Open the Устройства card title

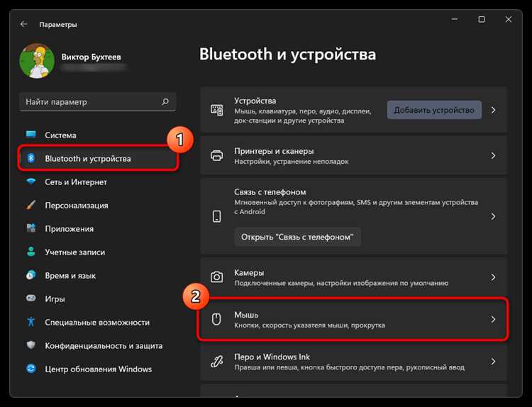255,101
